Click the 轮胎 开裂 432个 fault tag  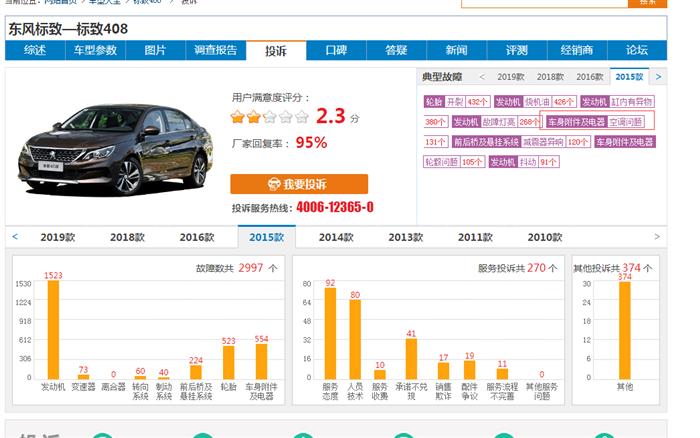coord(457,102)
